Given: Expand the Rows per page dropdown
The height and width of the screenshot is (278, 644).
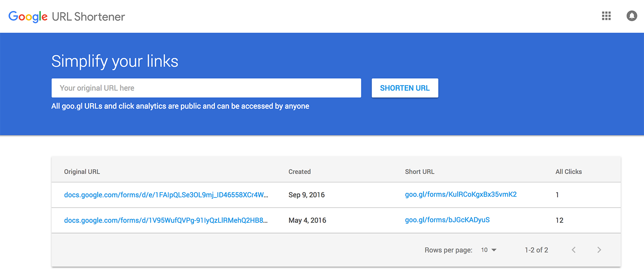Looking at the screenshot, I should [489, 250].
